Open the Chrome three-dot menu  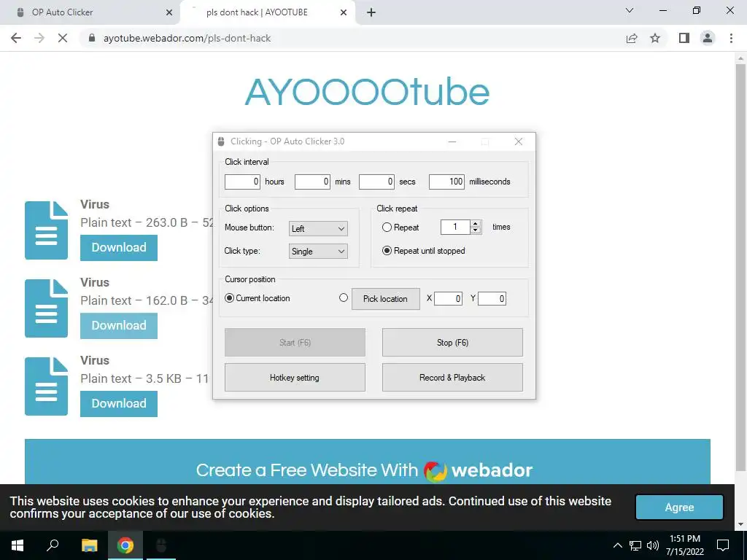[731, 38]
